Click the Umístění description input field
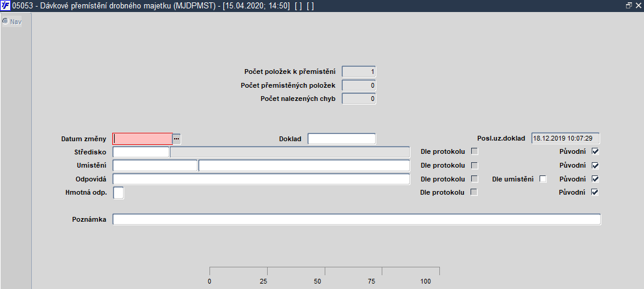644x289 pixels. click(304, 166)
